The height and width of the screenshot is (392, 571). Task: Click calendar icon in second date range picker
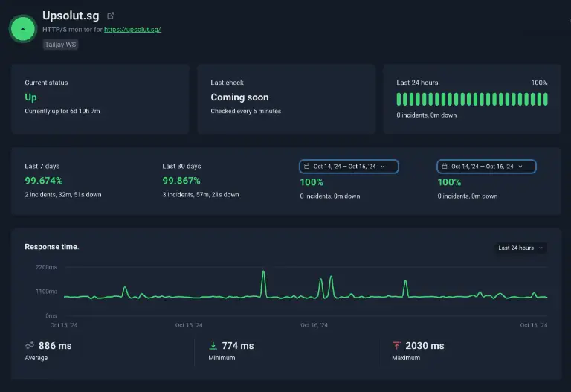pyautogui.click(x=445, y=166)
